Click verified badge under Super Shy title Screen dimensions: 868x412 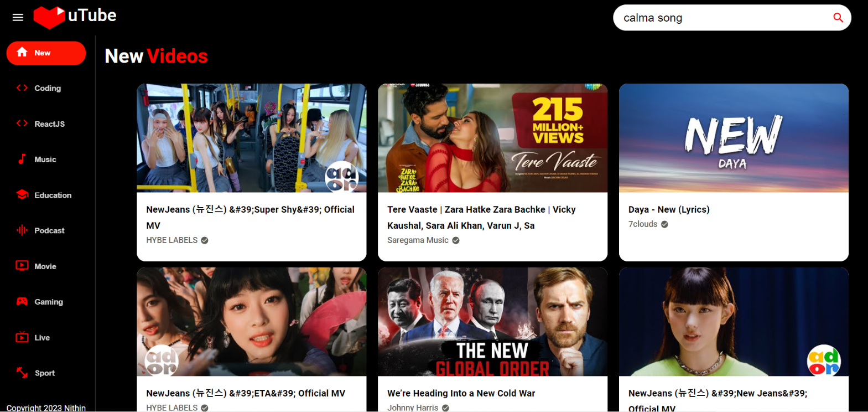click(x=205, y=240)
